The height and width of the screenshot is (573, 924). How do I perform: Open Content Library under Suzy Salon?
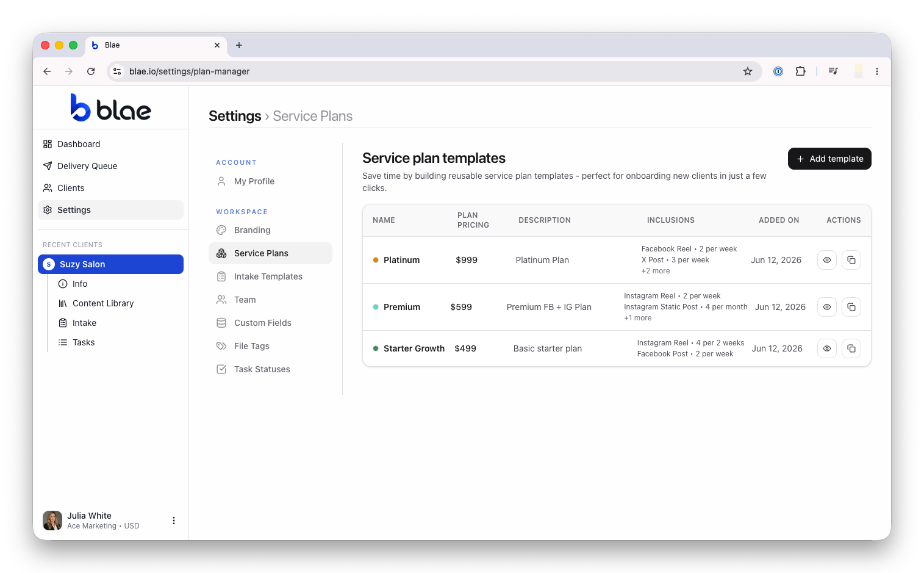96,303
